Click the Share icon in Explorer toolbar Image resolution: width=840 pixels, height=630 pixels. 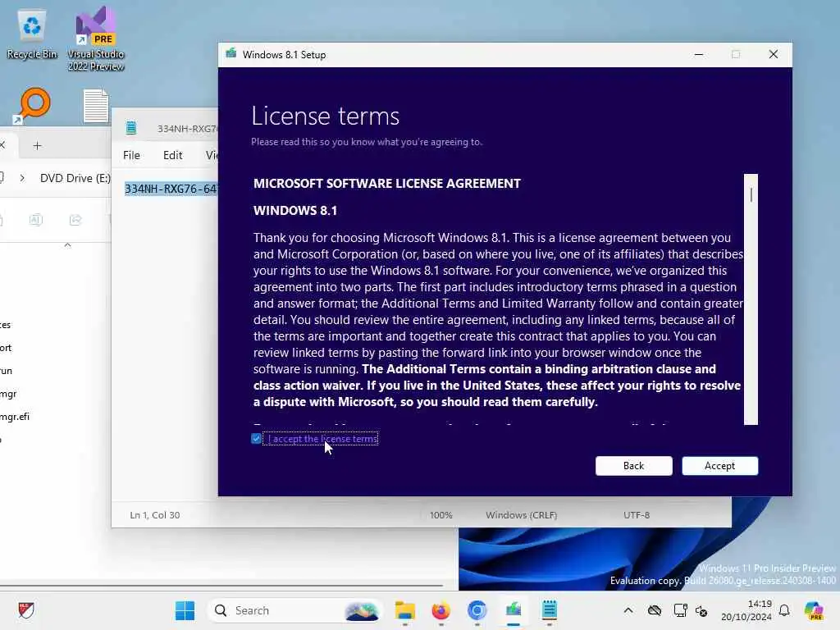(x=75, y=220)
